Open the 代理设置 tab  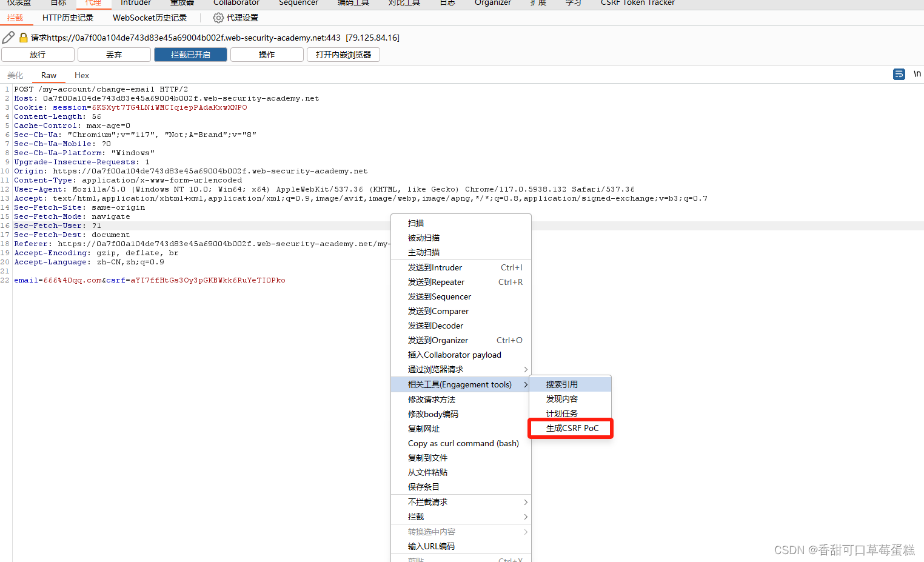(x=236, y=18)
